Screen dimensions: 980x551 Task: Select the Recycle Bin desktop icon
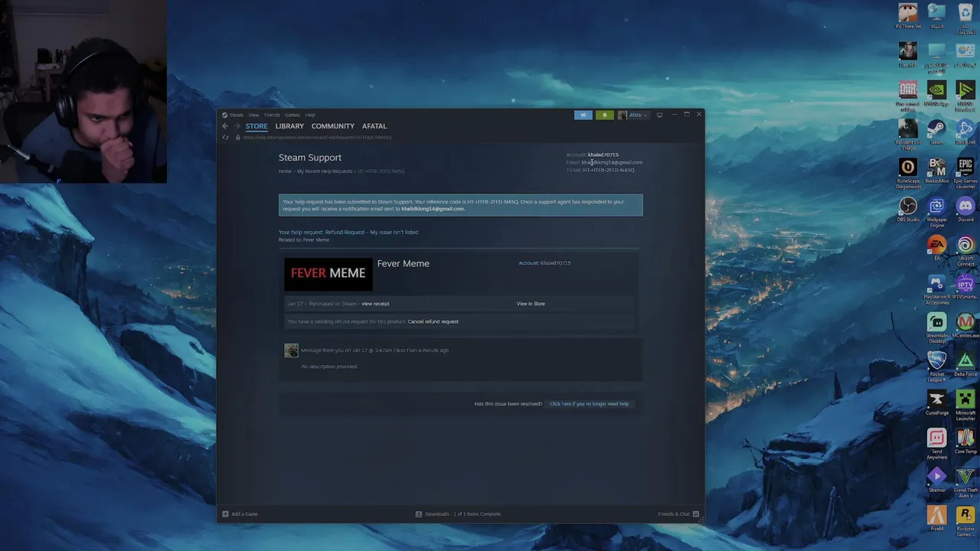965,20
